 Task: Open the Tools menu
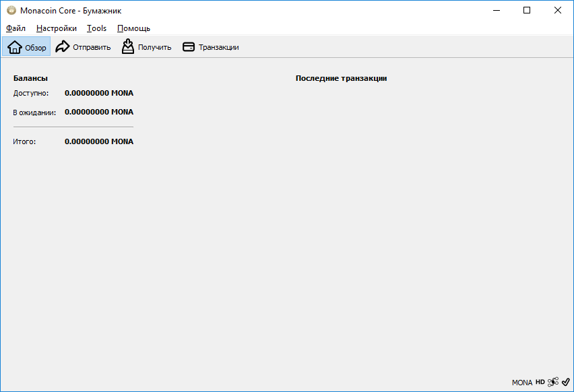(x=96, y=28)
